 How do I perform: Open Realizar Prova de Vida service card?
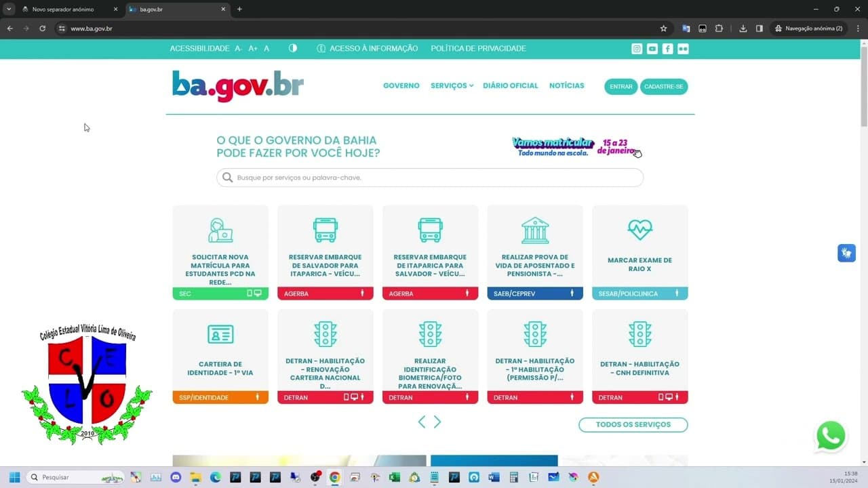click(535, 252)
